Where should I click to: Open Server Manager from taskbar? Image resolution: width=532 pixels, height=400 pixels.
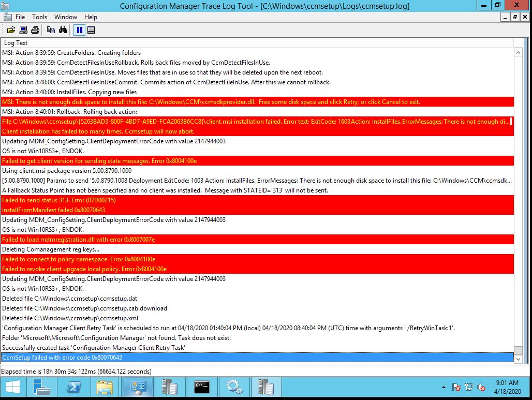click(x=42, y=387)
